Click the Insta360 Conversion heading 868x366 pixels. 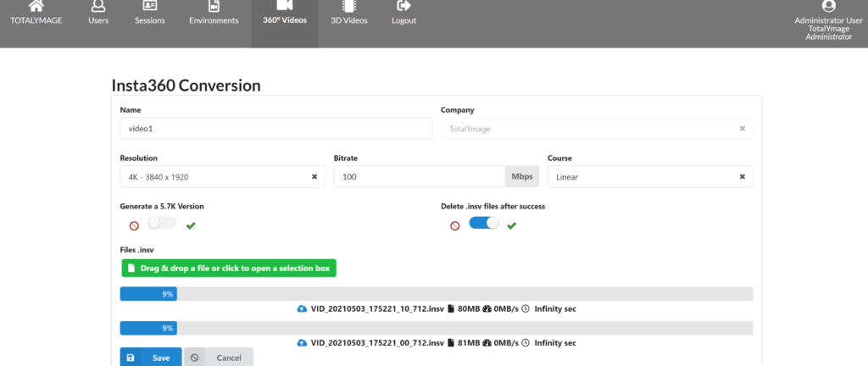[186, 86]
